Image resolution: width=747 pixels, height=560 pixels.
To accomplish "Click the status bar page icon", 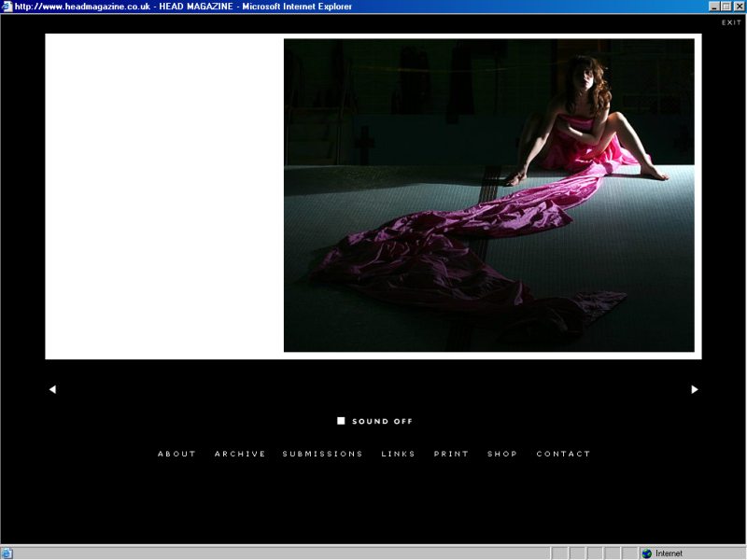I will point(7,553).
